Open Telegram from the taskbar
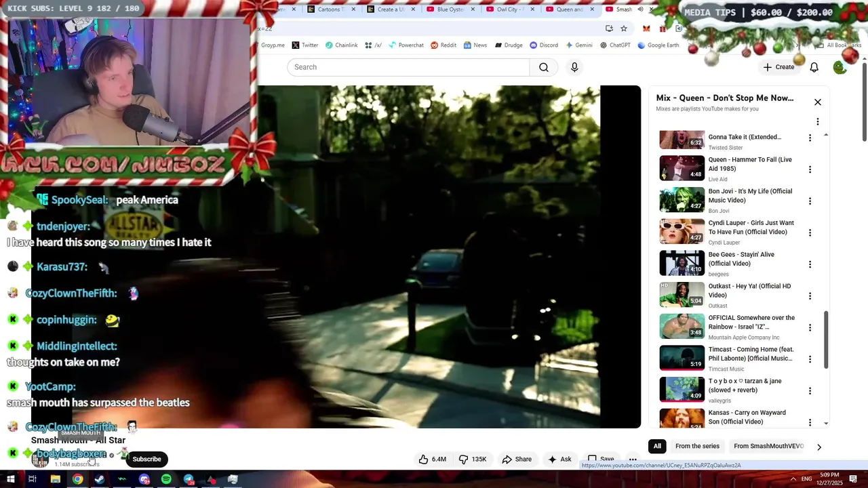This screenshot has width=868, height=488. [189, 479]
